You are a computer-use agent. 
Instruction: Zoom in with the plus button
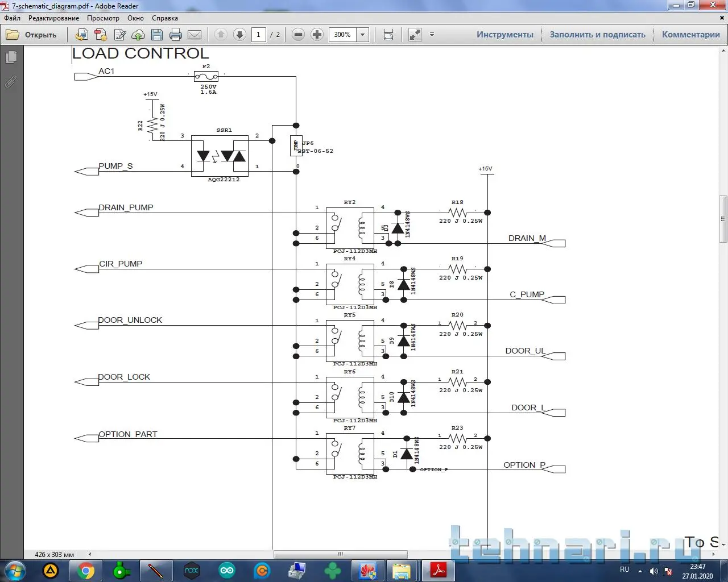317,35
